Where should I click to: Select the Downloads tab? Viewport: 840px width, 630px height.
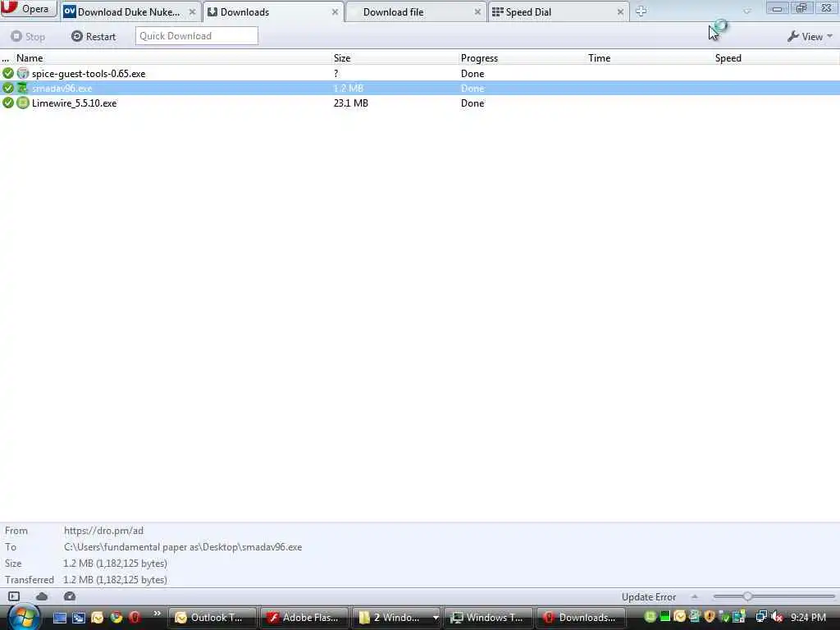[x=273, y=11]
